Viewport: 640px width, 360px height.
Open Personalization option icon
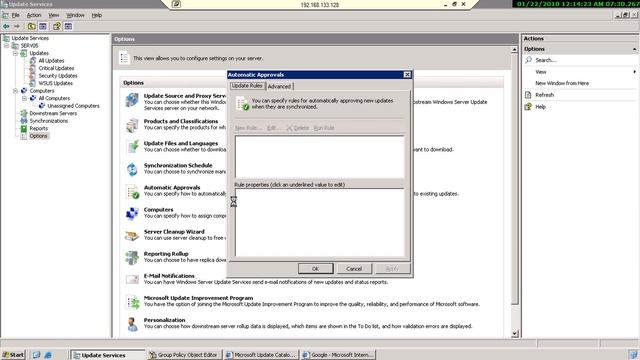[x=132, y=324]
